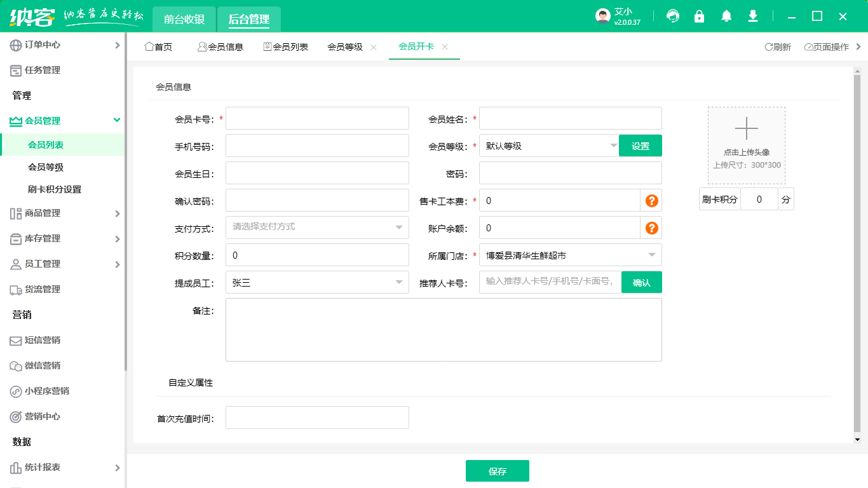
Task: Click the lock screen icon
Action: click(700, 17)
